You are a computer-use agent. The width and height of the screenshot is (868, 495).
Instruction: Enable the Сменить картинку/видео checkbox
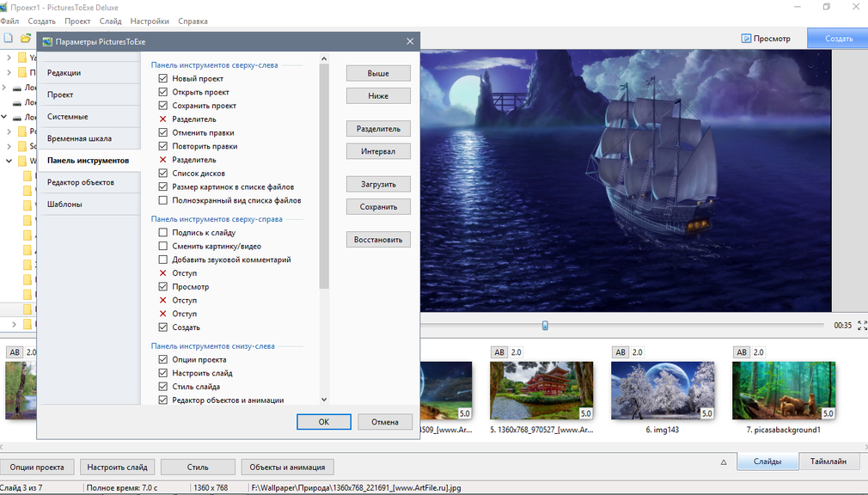click(162, 246)
